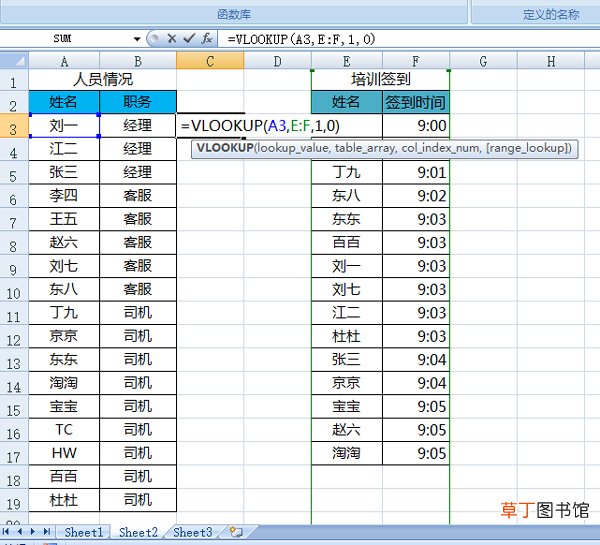Click [range_lookup] argument in tooltip
The height and width of the screenshot is (545, 600).
click(527, 148)
